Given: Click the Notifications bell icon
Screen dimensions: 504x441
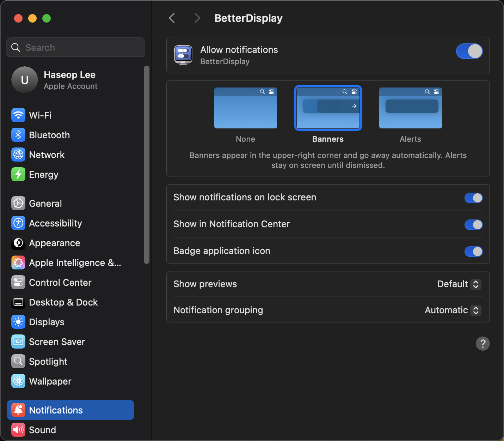Looking at the screenshot, I should [x=18, y=410].
